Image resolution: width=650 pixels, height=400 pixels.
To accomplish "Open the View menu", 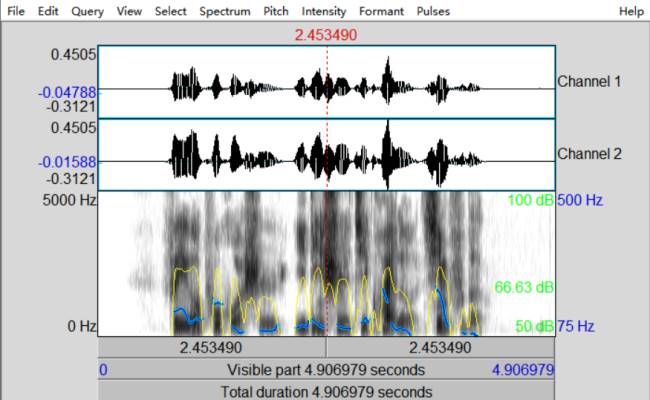I will [x=128, y=11].
